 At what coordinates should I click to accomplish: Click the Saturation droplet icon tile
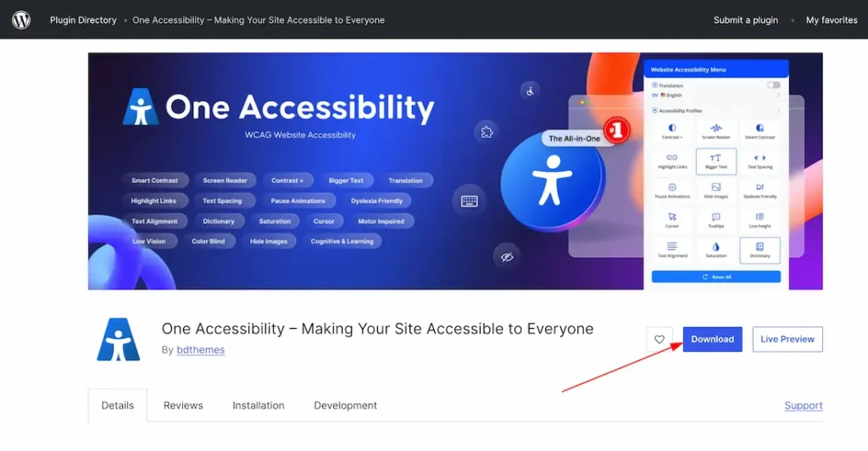point(715,250)
